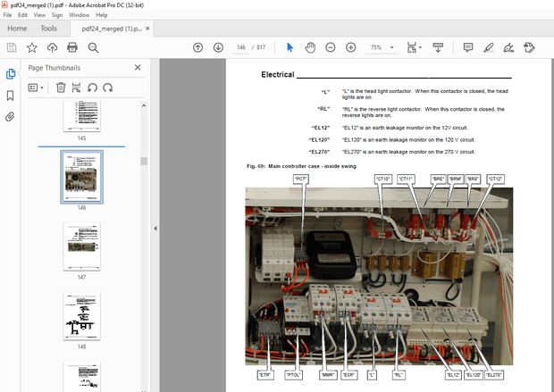554x392 pixels.
Task: Open the Edit menu
Action: coord(22,15)
